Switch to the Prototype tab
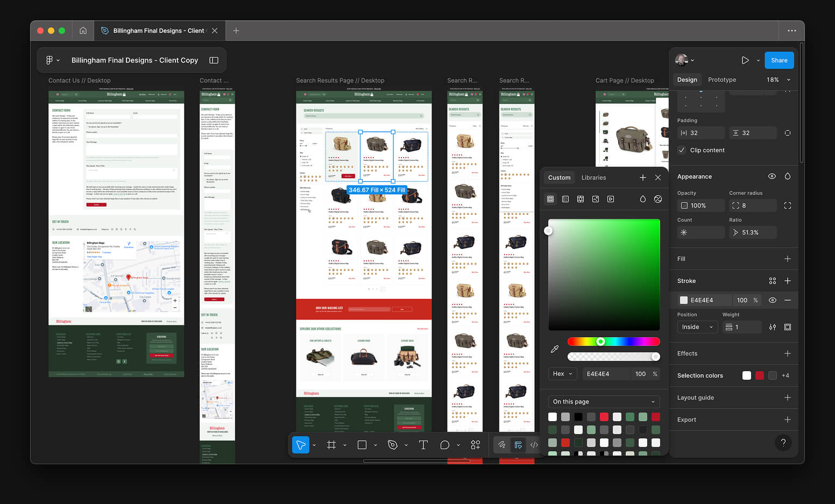The width and height of the screenshot is (835, 504). tap(722, 80)
